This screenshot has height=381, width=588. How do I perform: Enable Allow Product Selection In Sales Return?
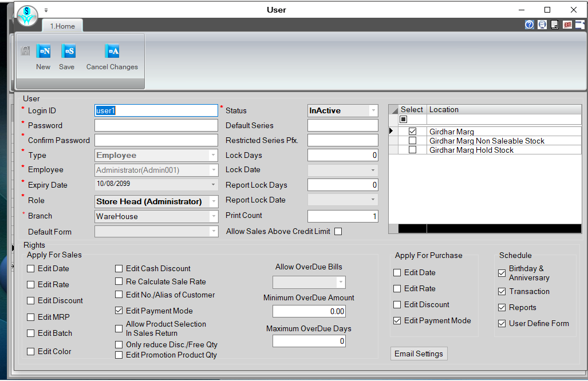(x=119, y=328)
